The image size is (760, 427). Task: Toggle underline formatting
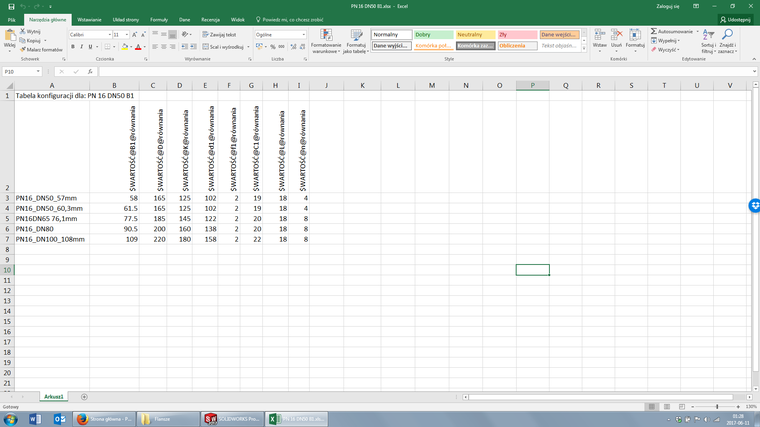point(90,47)
